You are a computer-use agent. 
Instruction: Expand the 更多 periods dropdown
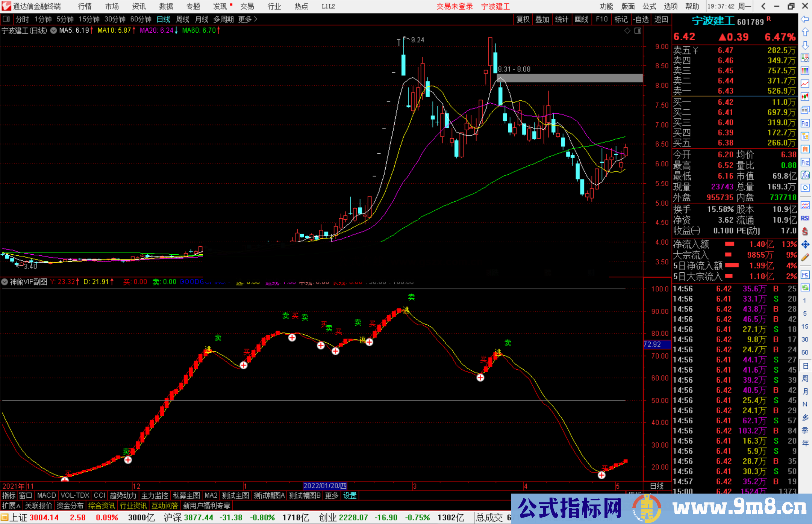point(248,19)
